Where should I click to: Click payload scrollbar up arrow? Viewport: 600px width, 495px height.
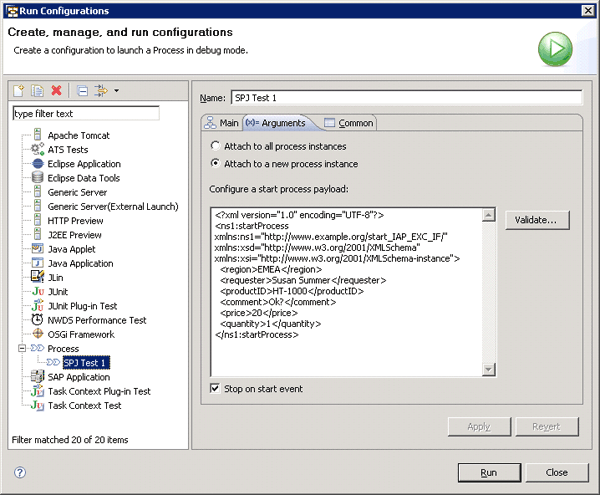489,215
